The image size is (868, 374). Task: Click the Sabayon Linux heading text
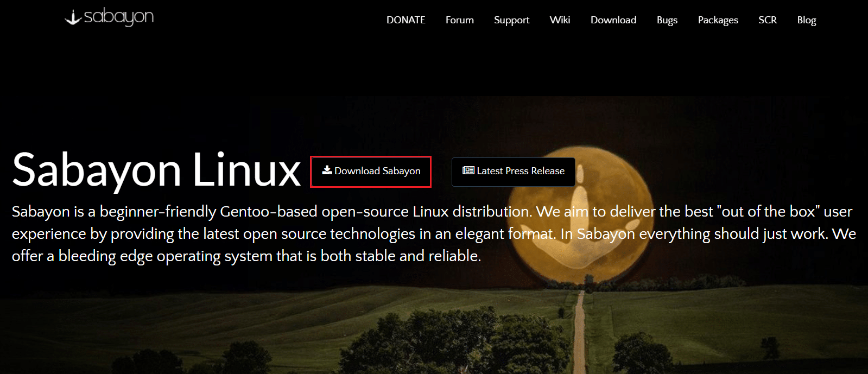click(156, 170)
